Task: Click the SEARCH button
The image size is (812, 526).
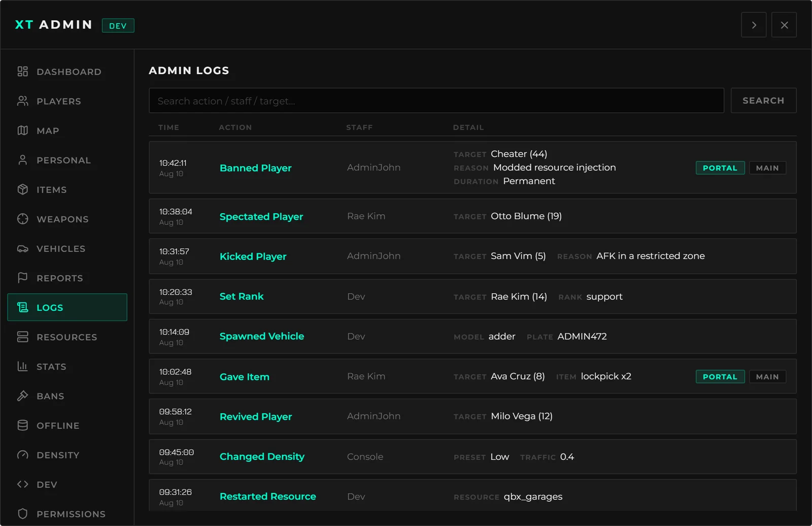Action: [763, 101]
